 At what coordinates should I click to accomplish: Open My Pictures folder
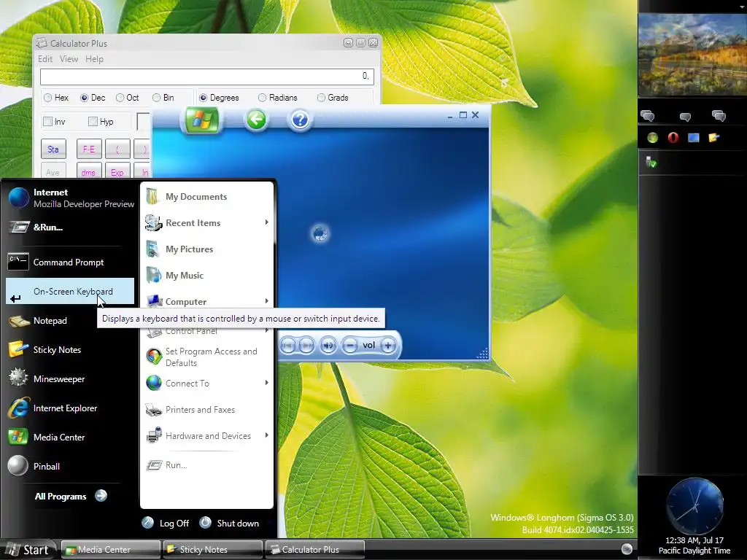tap(206, 249)
